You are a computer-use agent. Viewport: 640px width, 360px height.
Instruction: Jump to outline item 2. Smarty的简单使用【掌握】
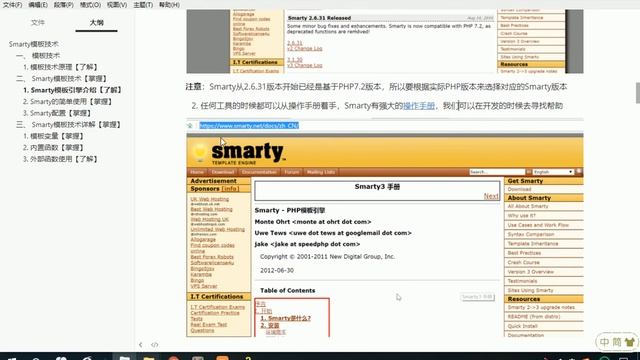pyautogui.click(x=68, y=101)
